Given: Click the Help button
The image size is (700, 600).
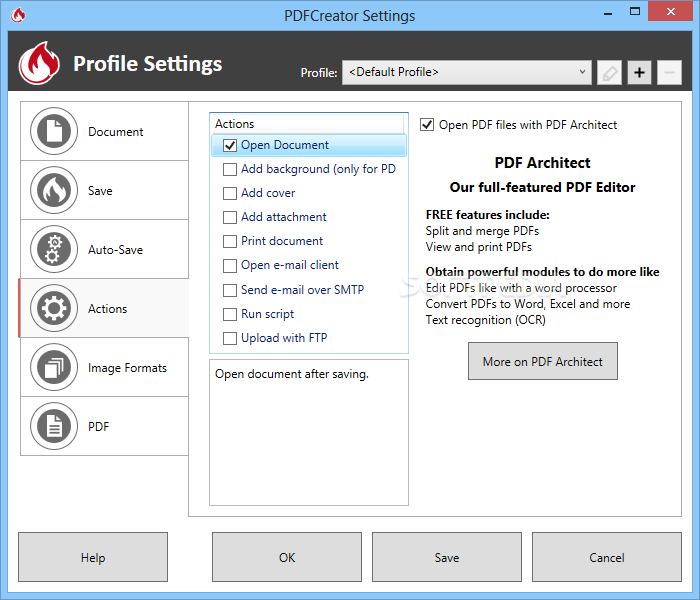Looking at the screenshot, I should click(93, 557).
